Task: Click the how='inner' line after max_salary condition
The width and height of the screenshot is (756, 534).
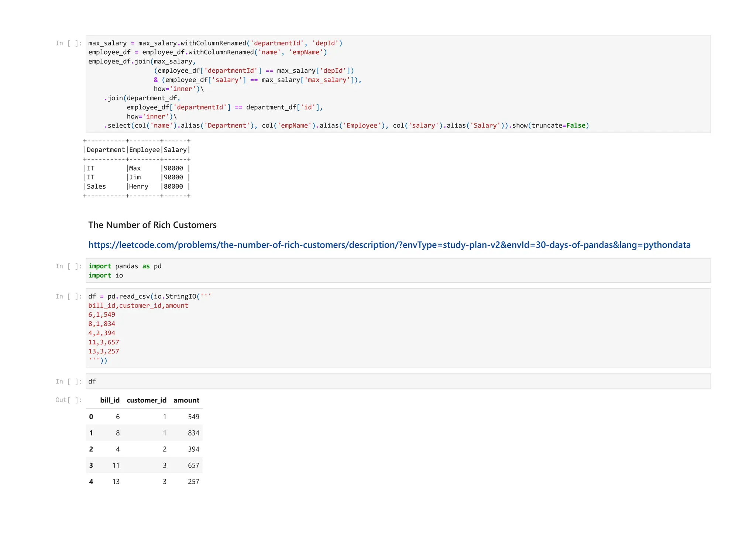Action: pos(179,89)
